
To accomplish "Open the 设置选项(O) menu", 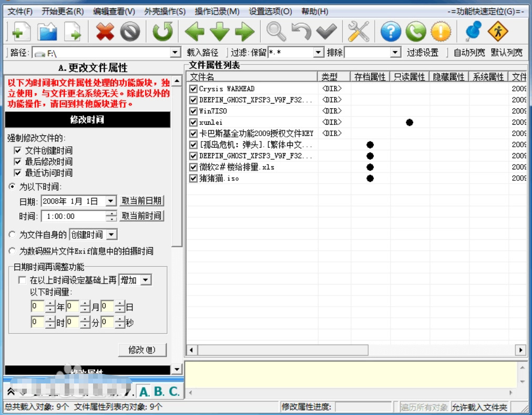I will coord(270,12).
